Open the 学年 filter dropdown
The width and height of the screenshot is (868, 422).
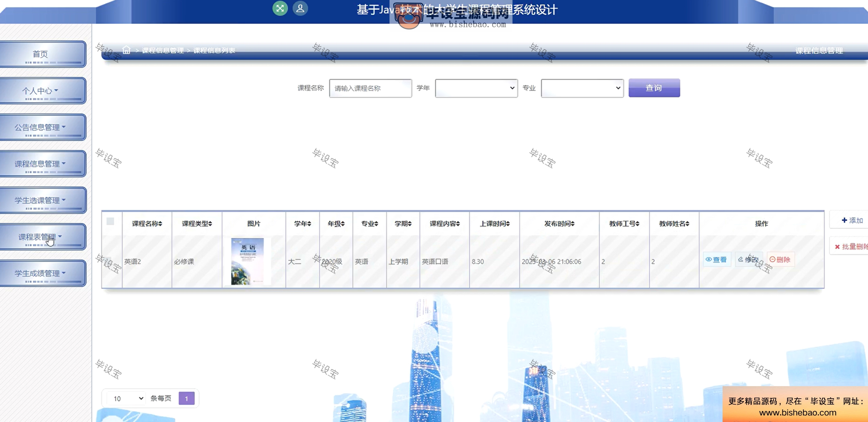477,88
